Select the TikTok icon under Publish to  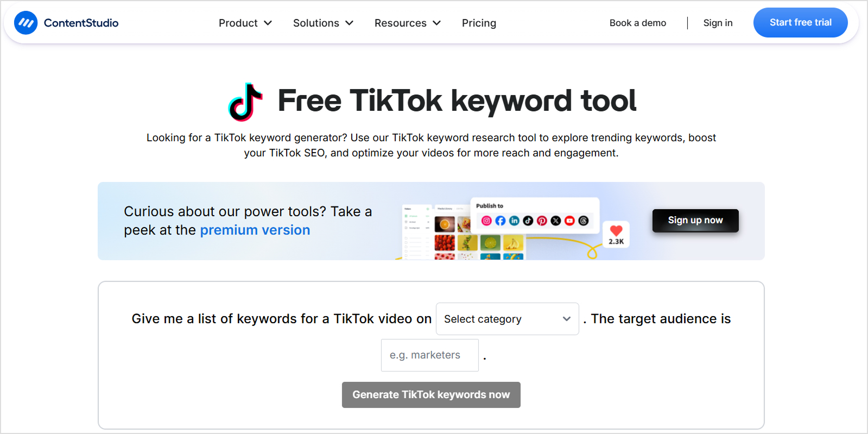point(528,221)
